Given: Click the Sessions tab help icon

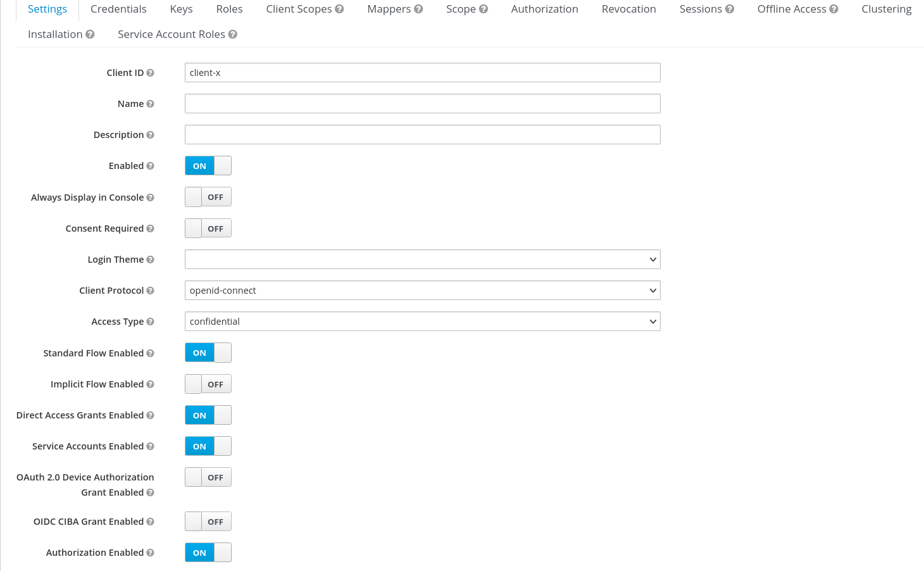Looking at the screenshot, I should pos(728,8).
